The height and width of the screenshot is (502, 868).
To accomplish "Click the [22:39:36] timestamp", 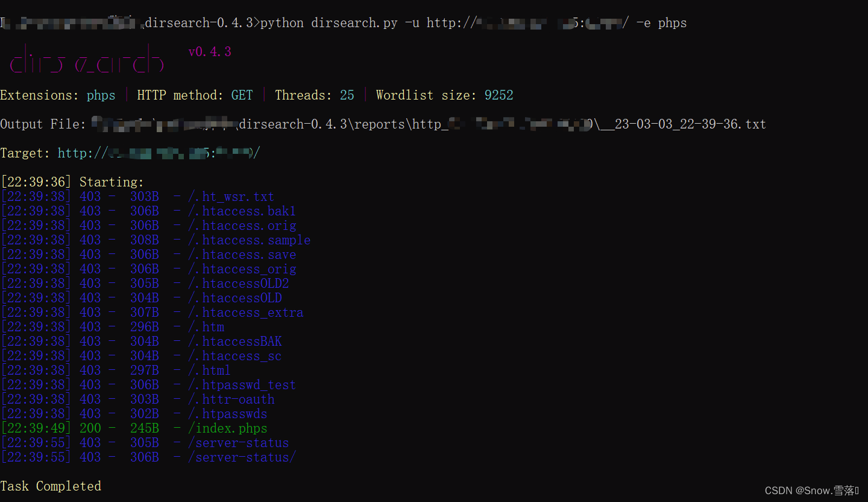I will tap(36, 182).
